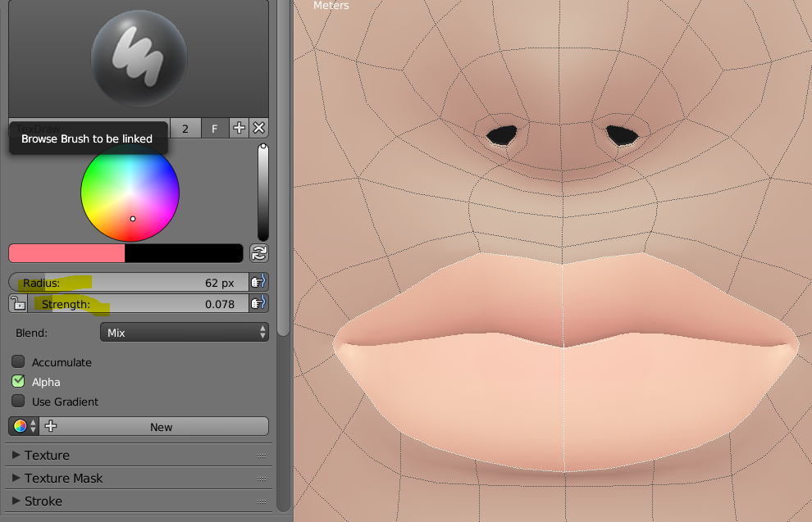Toggle pressure sensitivity for Strength

[x=258, y=304]
